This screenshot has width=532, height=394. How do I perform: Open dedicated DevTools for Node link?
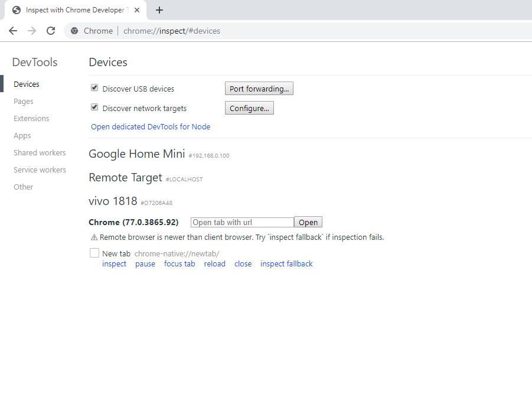click(151, 126)
